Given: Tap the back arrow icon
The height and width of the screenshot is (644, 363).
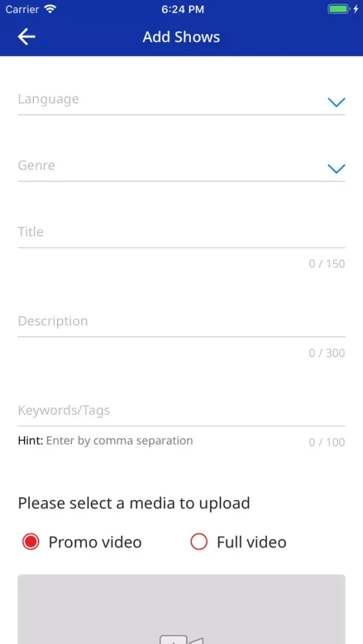Looking at the screenshot, I should tap(26, 37).
